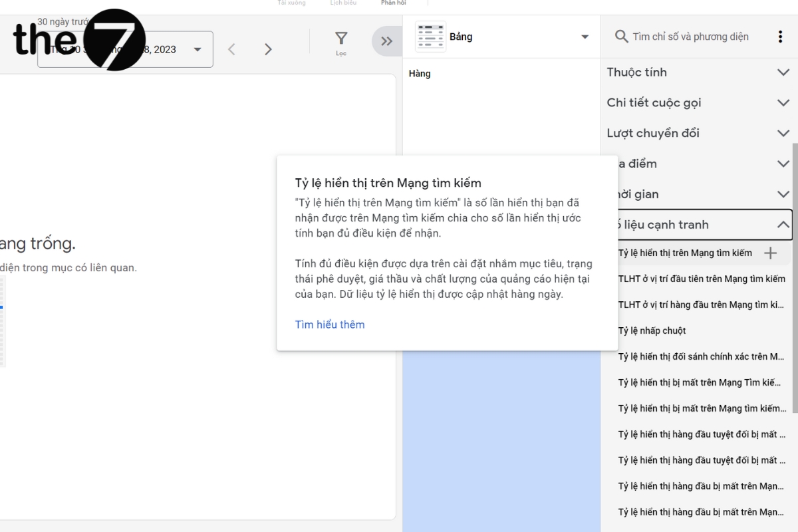Go to previous date range arrow
The height and width of the screenshot is (532, 798).
231,49
